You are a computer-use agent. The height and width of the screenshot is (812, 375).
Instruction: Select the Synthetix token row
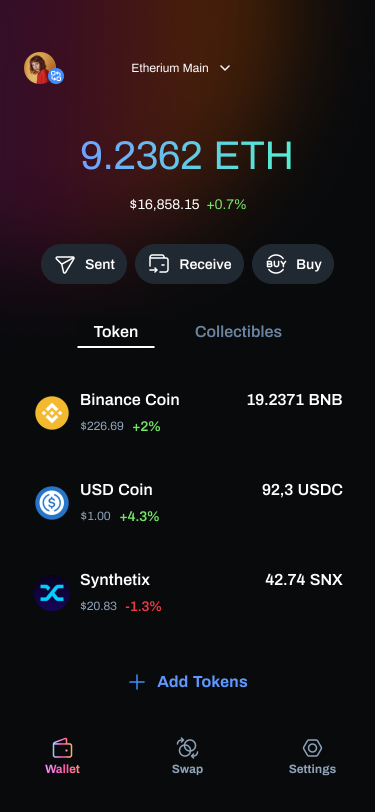coord(189,593)
